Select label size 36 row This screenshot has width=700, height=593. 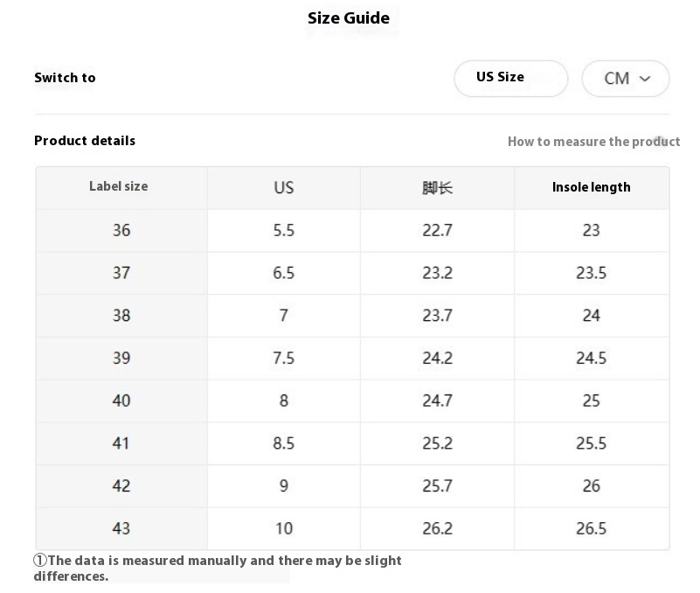coord(353,231)
